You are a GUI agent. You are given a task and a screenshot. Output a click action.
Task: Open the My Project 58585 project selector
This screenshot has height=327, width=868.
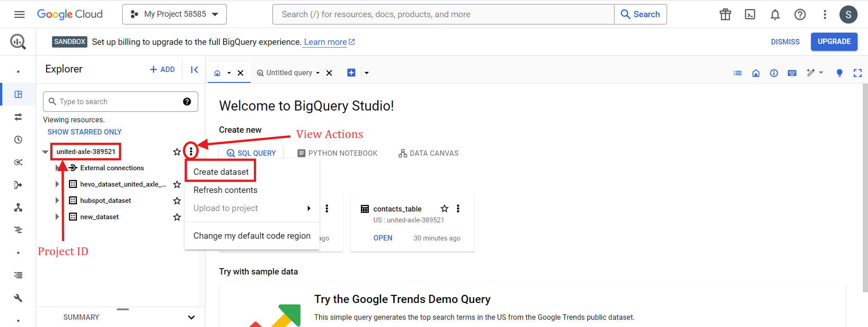click(x=174, y=14)
